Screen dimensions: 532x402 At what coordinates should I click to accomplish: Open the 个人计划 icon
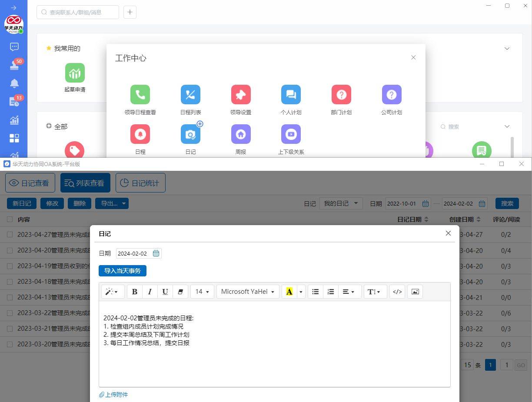coord(291,95)
